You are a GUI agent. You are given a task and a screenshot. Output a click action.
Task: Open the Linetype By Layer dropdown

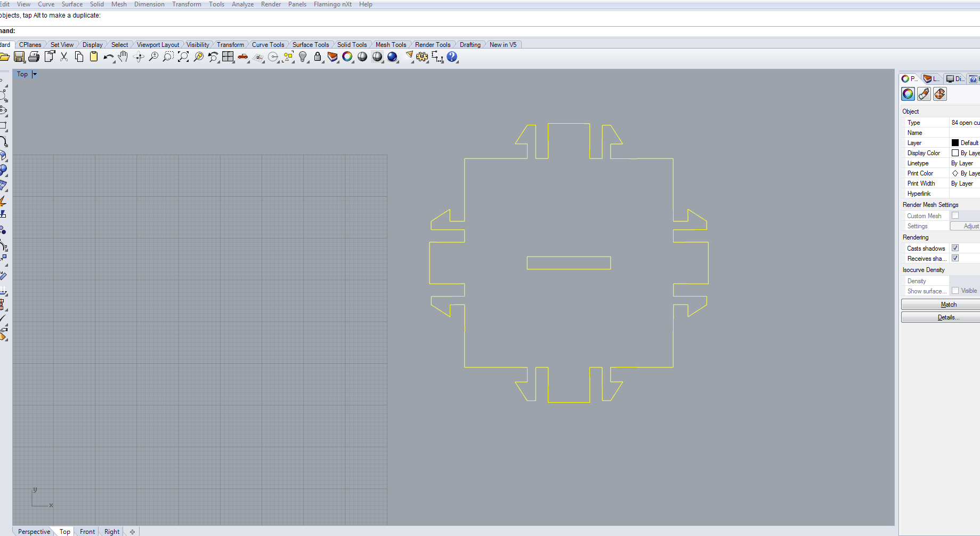965,163
